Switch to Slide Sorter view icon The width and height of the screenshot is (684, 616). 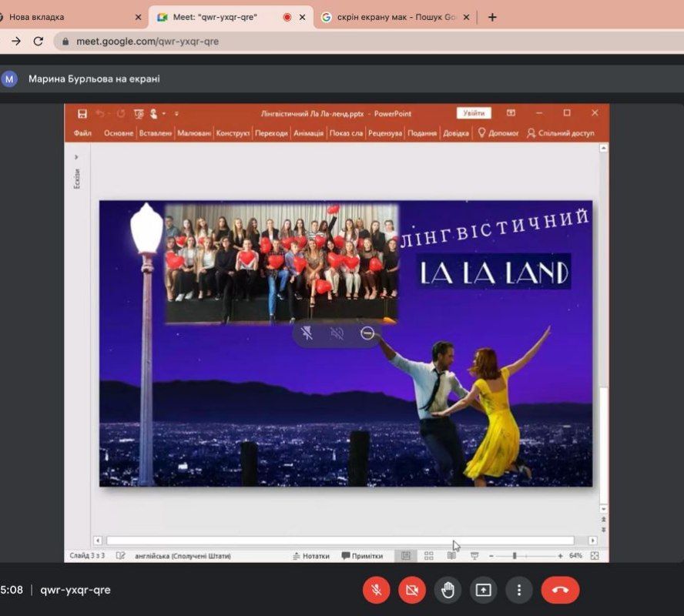(429, 556)
